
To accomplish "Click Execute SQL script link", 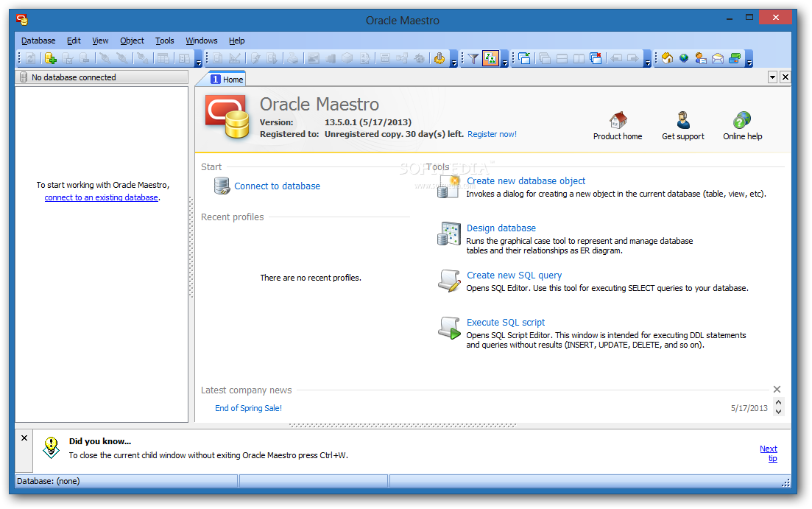I will point(506,323).
